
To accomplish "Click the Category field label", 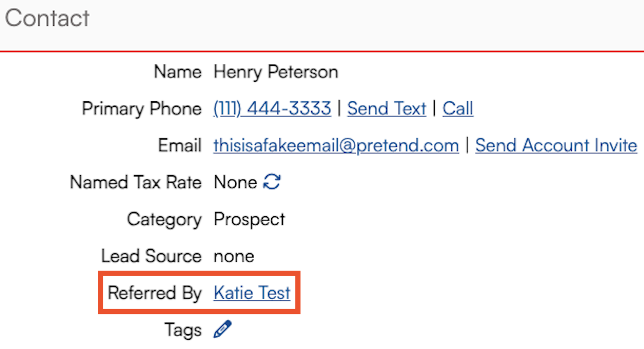I will [164, 219].
